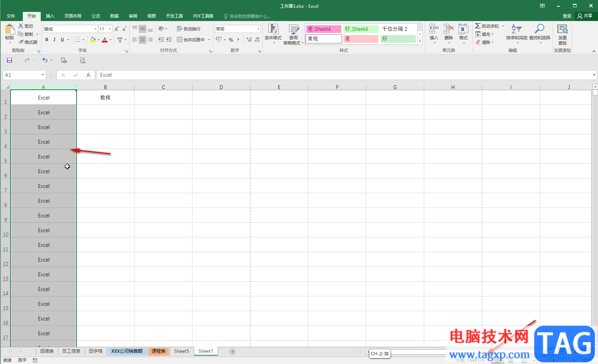Open Sort and Filter (排序和筛选)

(x=517, y=34)
